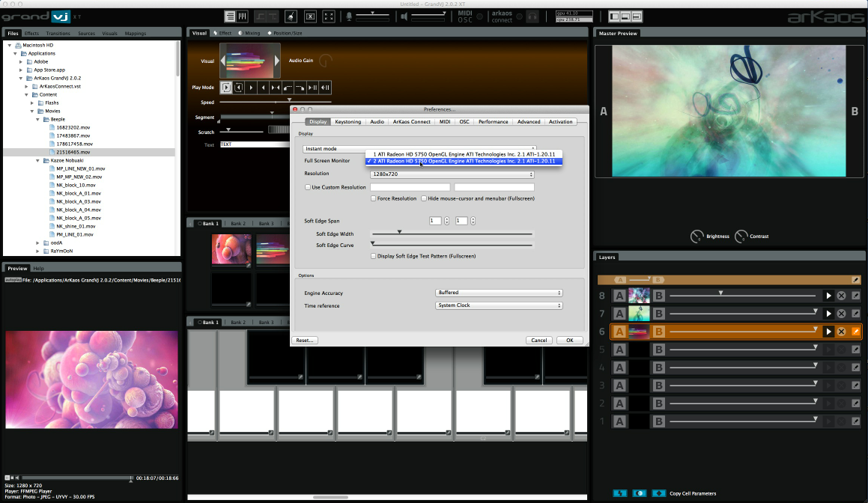Click the microphone input icon

(x=349, y=16)
